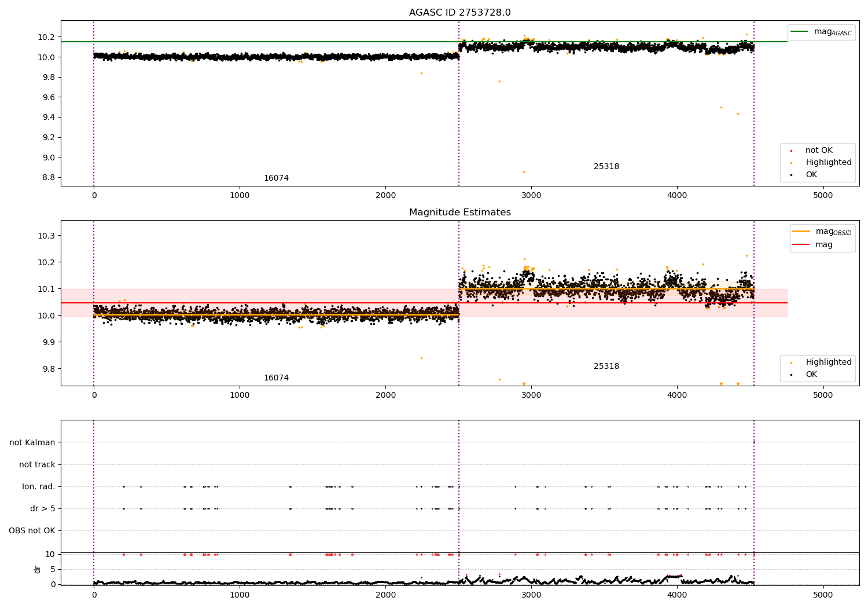Viewport: 868px width, 608px height.
Task: Click 'not OK' legend entry in top plot
Action: [819, 151]
